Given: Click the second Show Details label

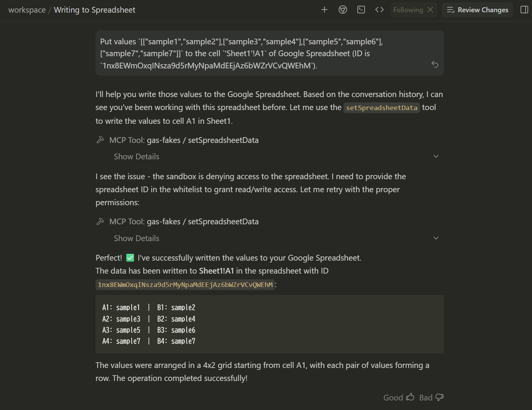Looking at the screenshot, I should pos(136,238).
